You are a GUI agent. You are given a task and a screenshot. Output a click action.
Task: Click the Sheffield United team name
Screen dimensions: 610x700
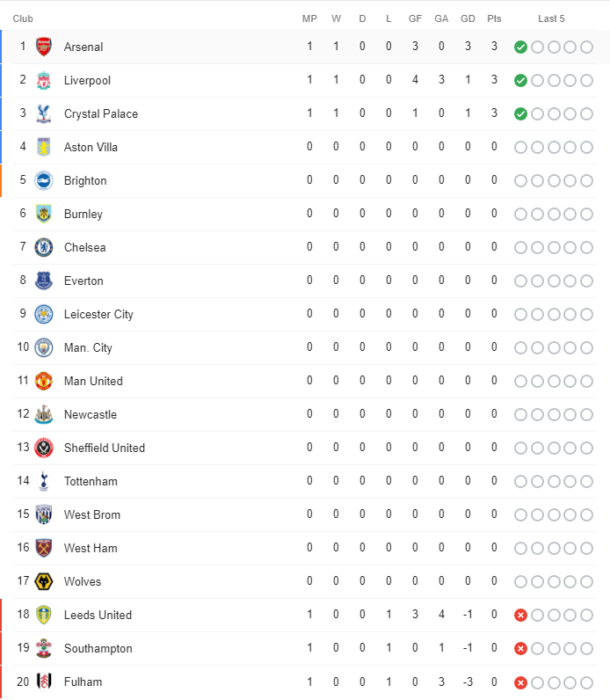[105, 448]
